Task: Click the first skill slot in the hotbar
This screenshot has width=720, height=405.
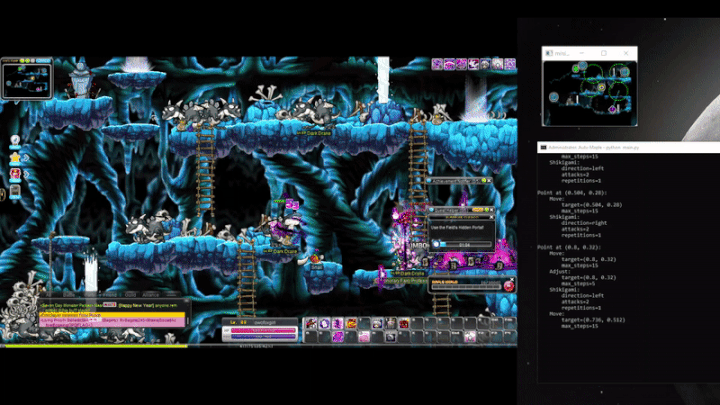Action: click(x=312, y=323)
